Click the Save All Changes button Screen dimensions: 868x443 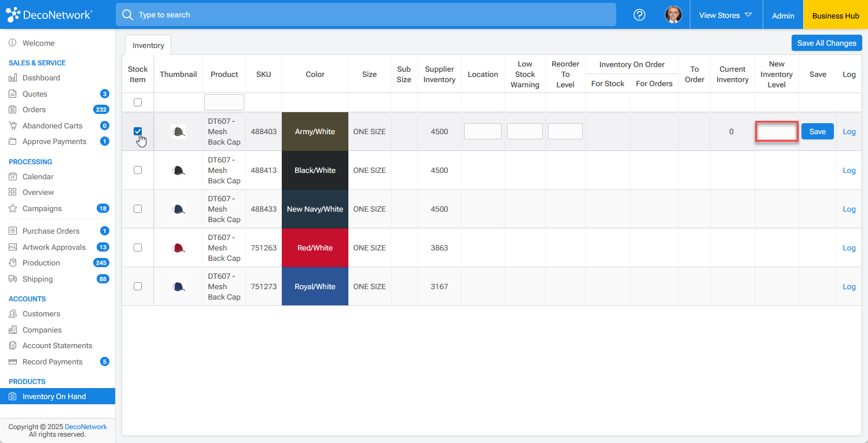826,43
